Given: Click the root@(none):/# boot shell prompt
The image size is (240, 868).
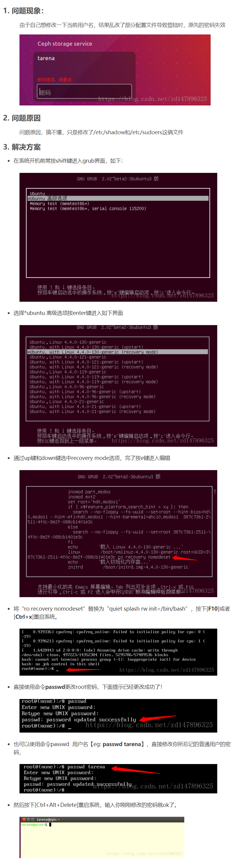Looking at the screenshot, I should coord(37,668).
